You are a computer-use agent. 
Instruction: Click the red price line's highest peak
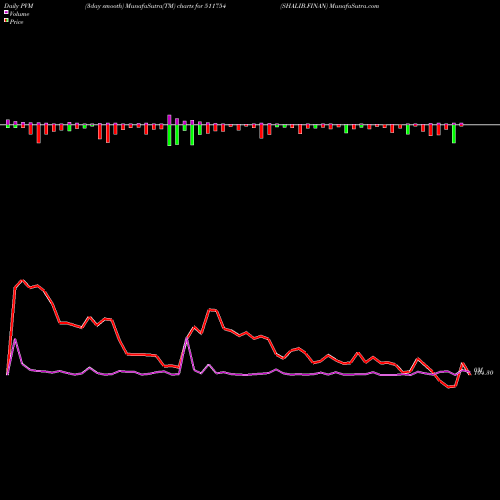[22, 280]
